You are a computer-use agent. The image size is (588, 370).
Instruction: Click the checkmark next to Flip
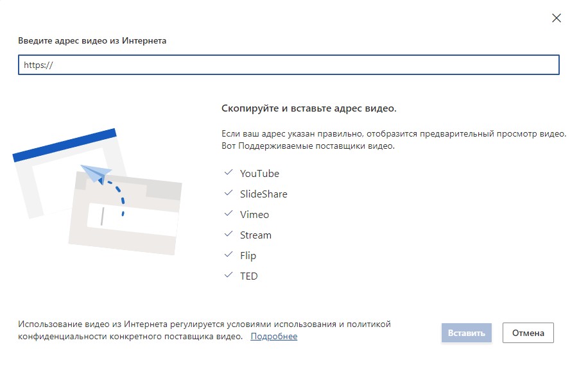click(229, 255)
